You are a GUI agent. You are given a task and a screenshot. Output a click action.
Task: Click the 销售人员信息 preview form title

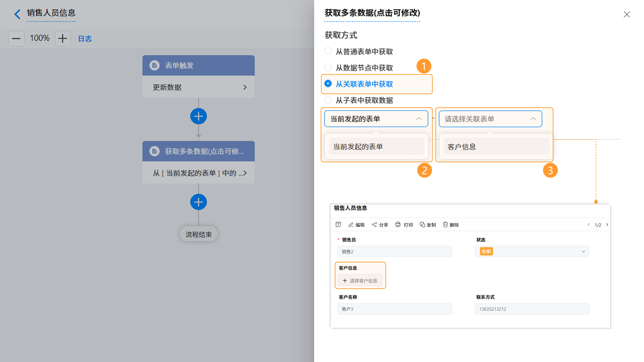(350, 208)
